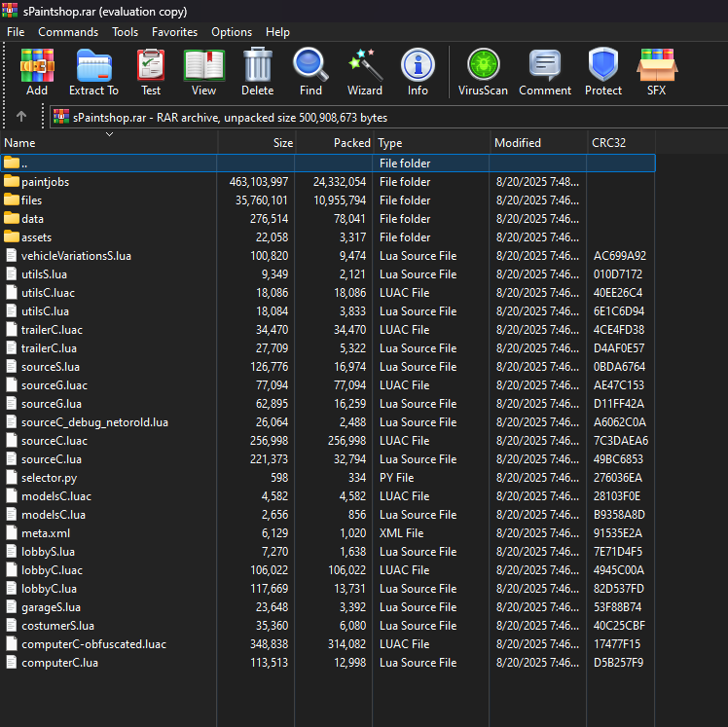Go up one level arrow icon
Image resolution: width=728 pixels, height=727 pixels.
point(21,116)
